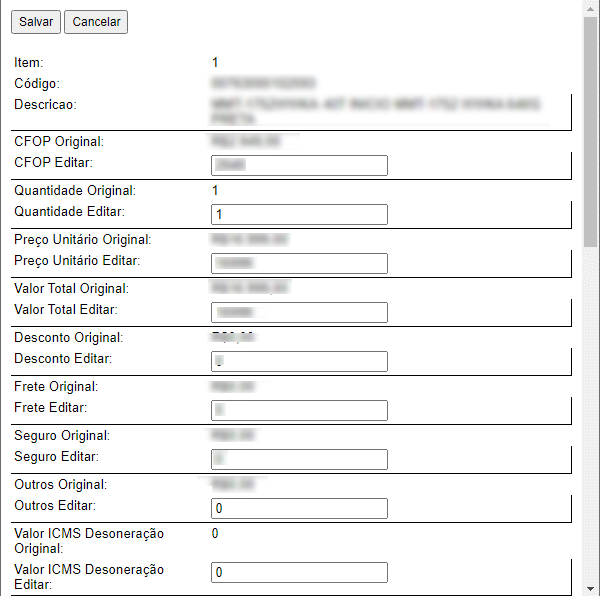Click into the Valor Total Editar field

[299, 313]
